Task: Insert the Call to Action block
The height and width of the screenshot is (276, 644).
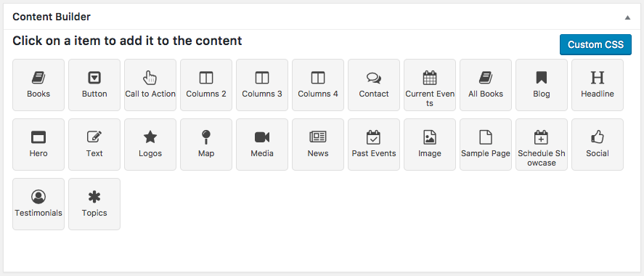Action: (x=150, y=85)
